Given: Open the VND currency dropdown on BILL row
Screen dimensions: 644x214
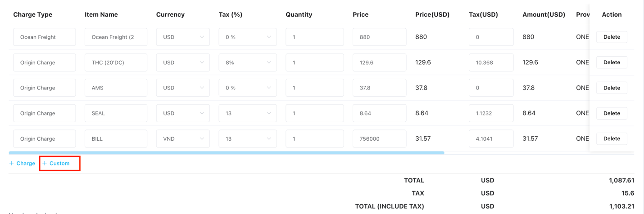Looking at the screenshot, I should point(183,138).
